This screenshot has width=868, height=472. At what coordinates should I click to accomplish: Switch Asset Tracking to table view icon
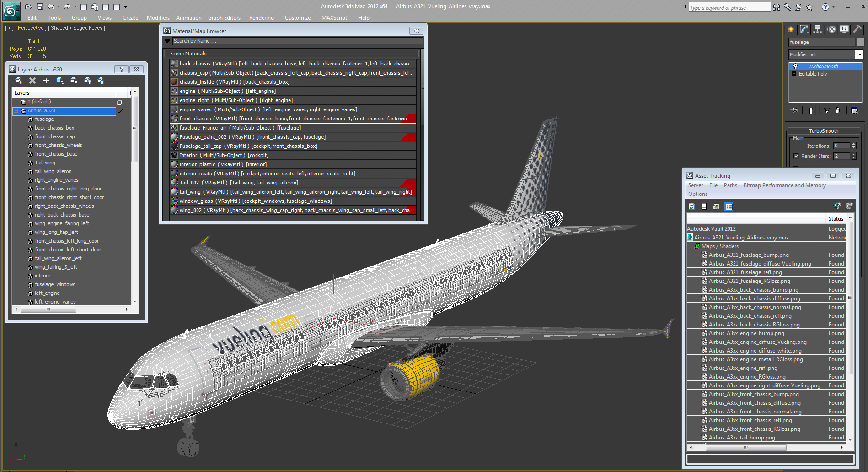(x=729, y=206)
